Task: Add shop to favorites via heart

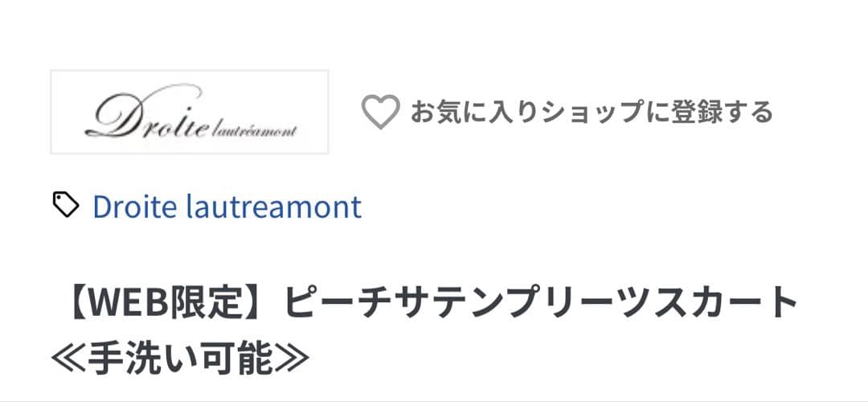Action: pos(379,112)
